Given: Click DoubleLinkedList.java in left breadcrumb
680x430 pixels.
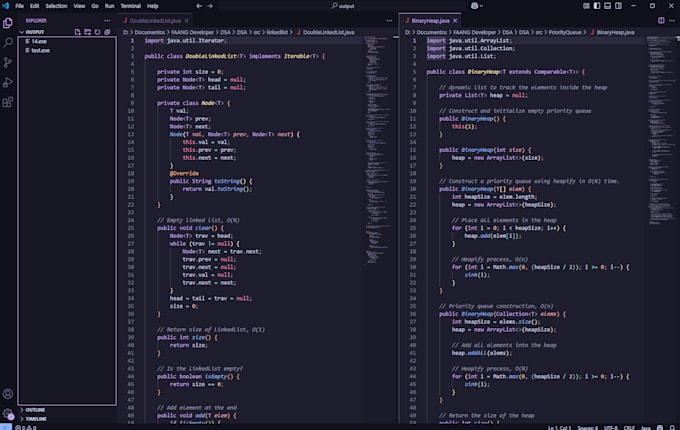Looking at the screenshot, I should (x=328, y=32).
